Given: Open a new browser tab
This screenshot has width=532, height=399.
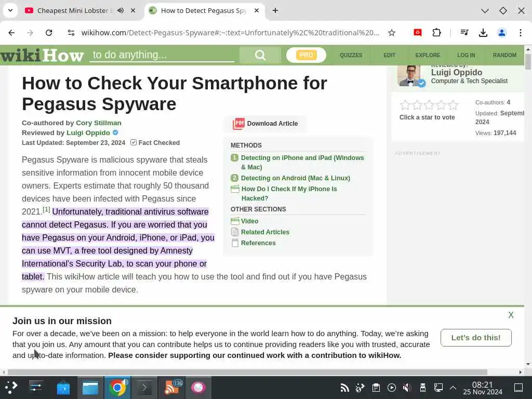Looking at the screenshot, I should (275, 10).
